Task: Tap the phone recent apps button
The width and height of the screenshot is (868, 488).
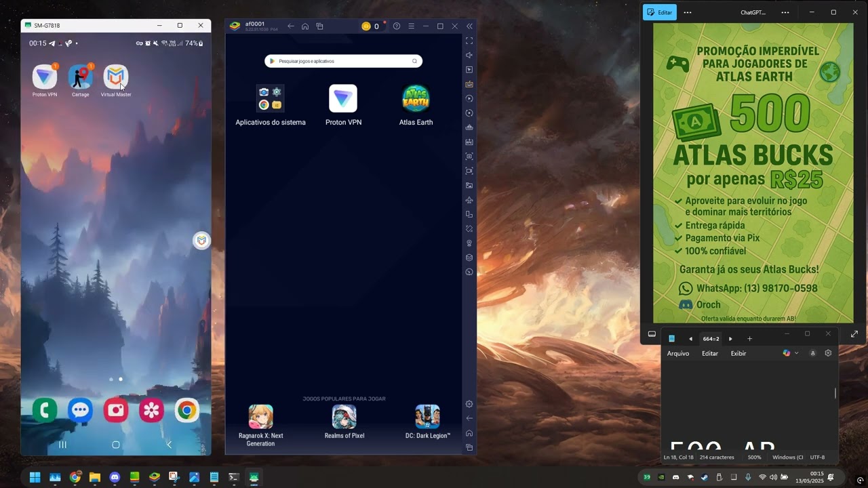Action: pos(62,445)
